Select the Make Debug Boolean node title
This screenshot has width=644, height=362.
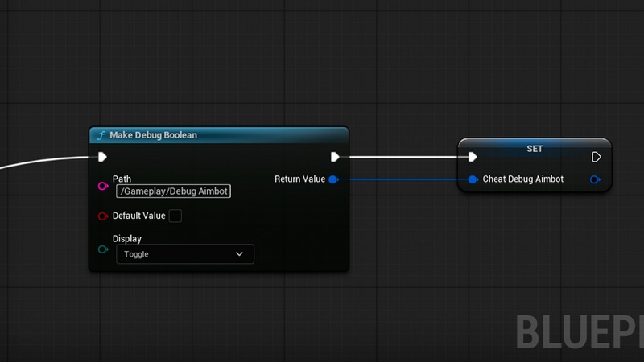coord(153,135)
